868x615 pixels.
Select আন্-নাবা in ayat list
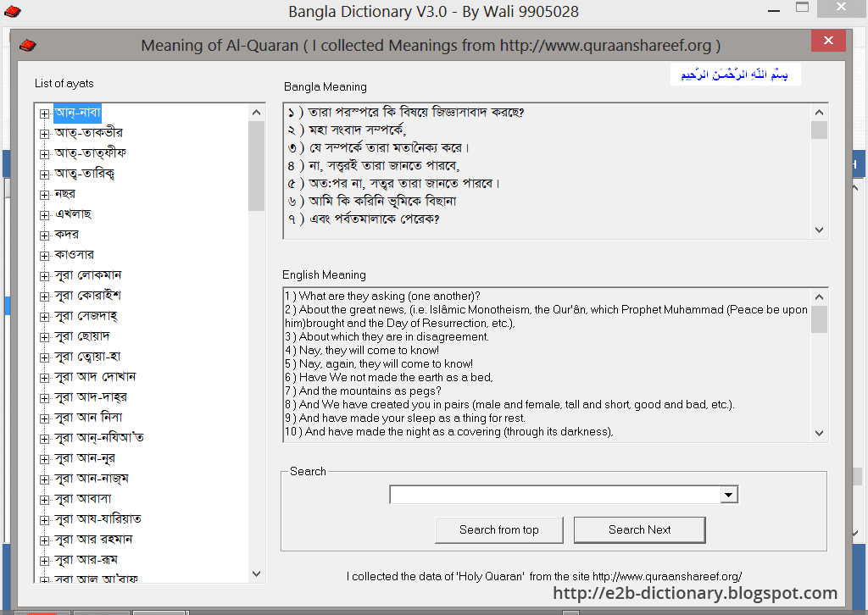coord(77,113)
